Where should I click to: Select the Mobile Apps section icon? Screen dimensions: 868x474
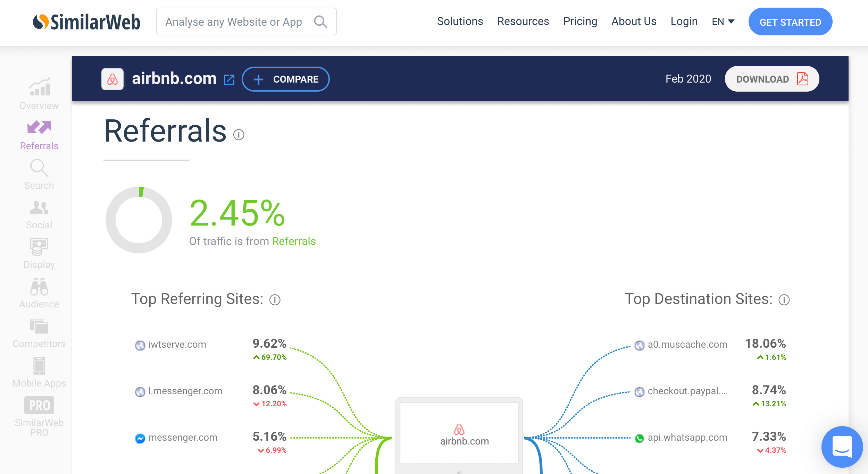coord(39,366)
